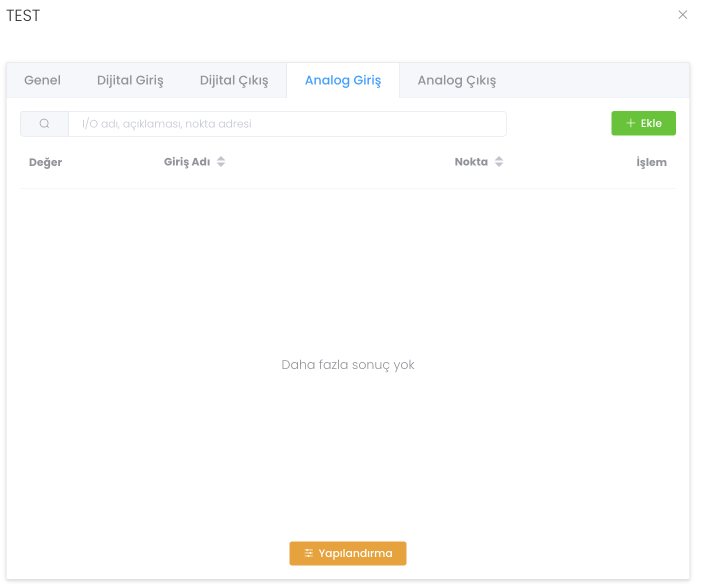Focus the I/O adı search field
Screen dimensions: 702x588
[x=287, y=124]
